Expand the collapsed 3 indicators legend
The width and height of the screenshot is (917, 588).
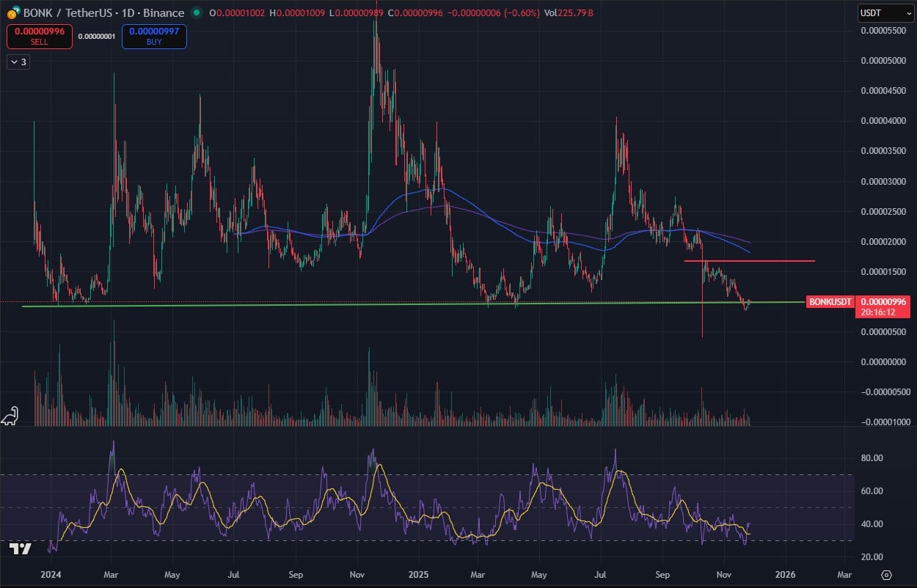click(18, 62)
